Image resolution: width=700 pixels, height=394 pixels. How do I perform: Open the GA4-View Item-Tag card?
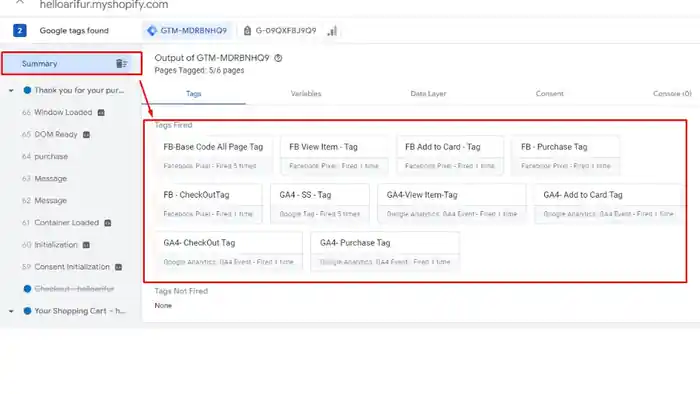pyautogui.click(x=452, y=203)
